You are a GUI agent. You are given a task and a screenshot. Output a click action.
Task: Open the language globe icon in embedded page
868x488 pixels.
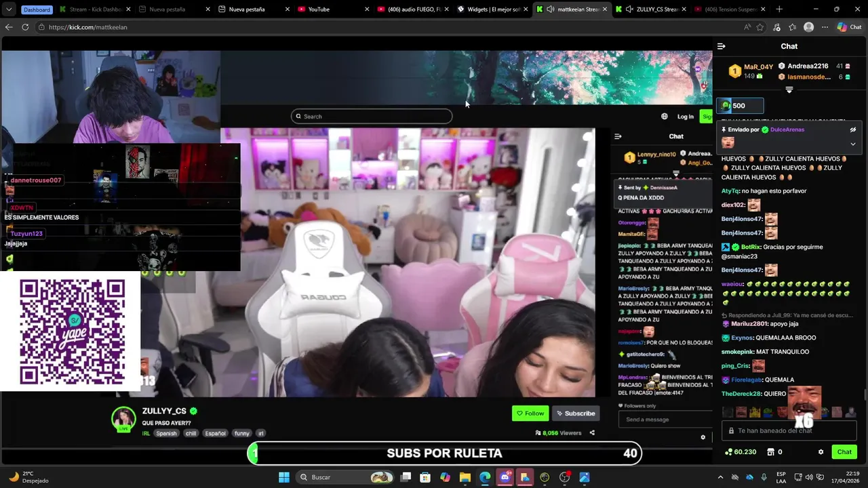pos(665,117)
